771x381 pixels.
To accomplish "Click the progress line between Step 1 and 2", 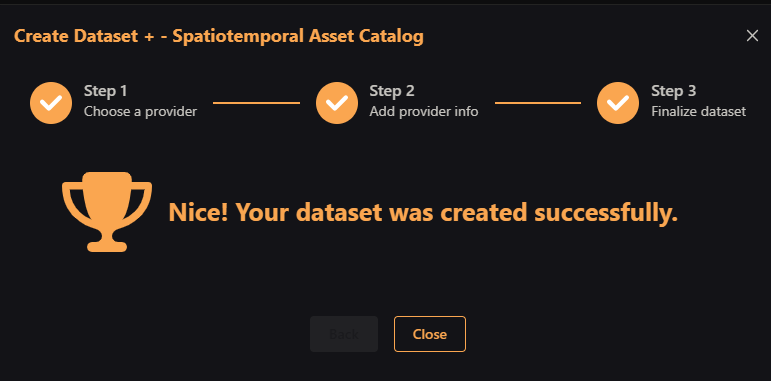I will click(x=256, y=103).
